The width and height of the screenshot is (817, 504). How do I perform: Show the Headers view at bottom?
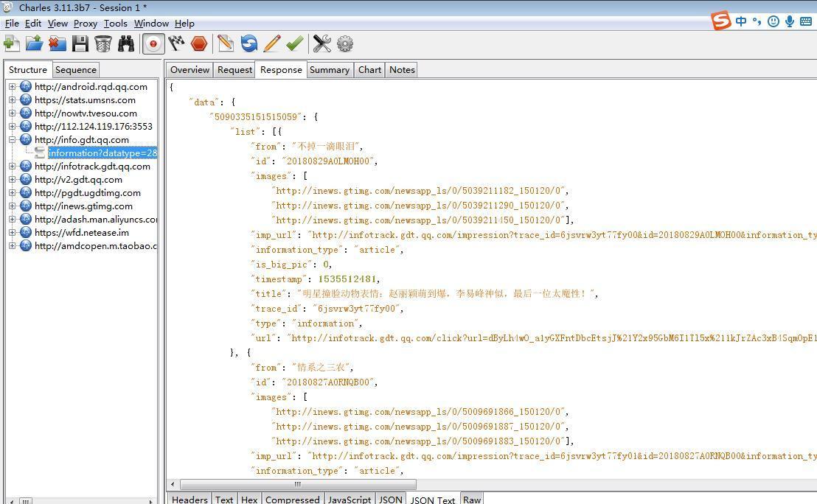click(x=190, y=499)
